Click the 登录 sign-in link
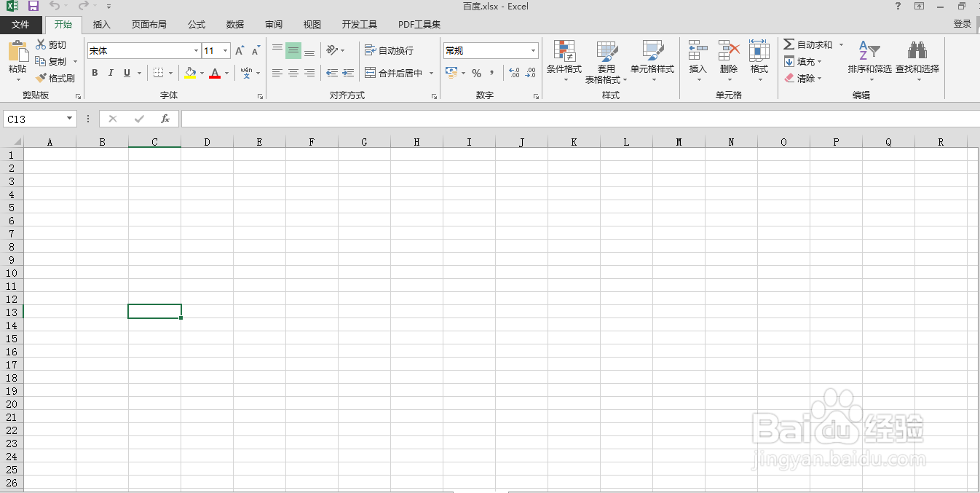The image size is (980, 493). point(963,24)
